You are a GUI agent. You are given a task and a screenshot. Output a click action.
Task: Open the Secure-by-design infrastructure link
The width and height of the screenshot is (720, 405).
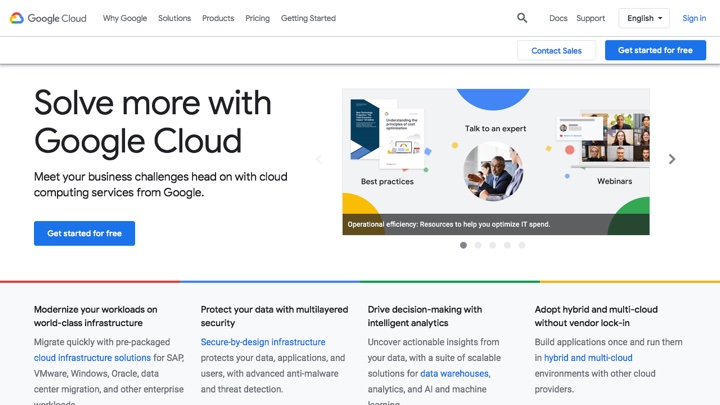[x=263, y=342]
